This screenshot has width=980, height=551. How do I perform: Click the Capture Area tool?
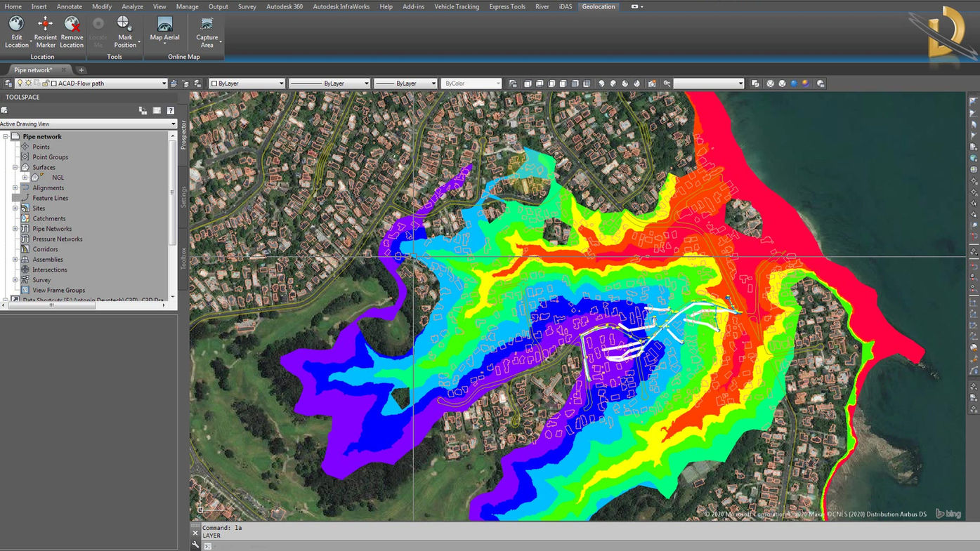point(207,32)
